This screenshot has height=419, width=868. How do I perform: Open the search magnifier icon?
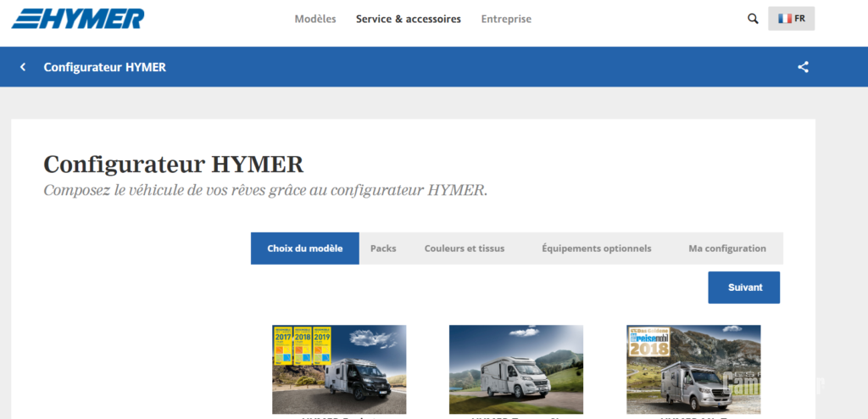(753, 19)
